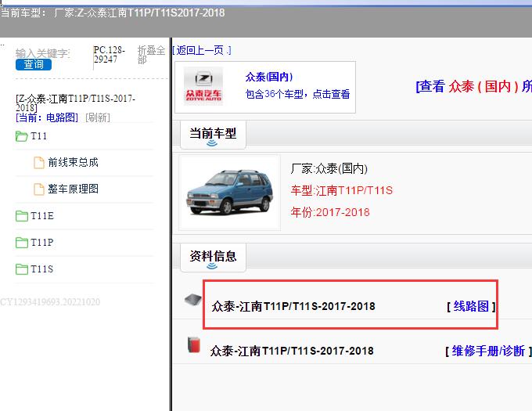Select the 当前车型 tab

click(213, 135)
